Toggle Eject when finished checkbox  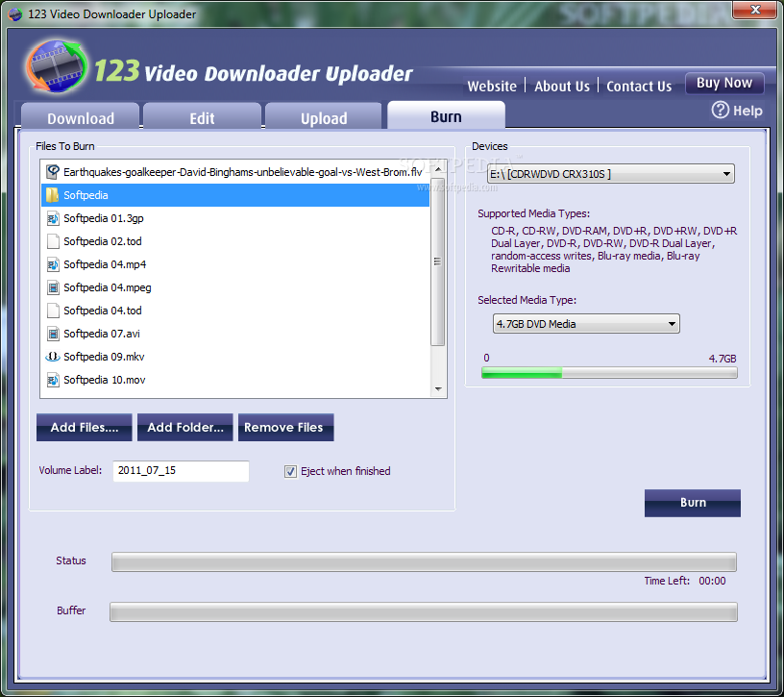point(290,471)
